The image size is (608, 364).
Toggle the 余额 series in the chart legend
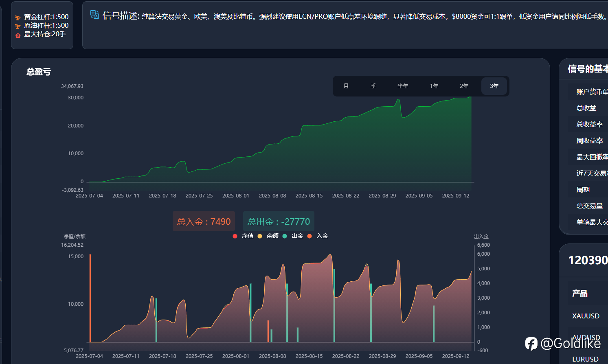[268, 236]
